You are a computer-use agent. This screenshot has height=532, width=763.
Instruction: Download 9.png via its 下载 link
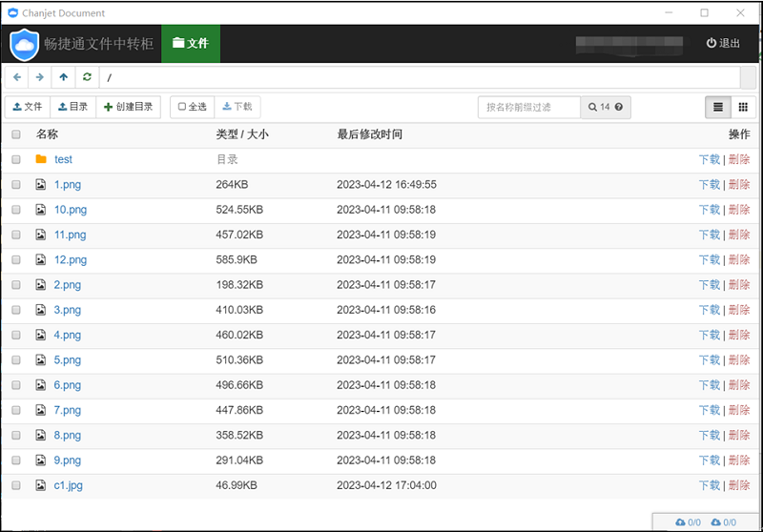(x=709, y=460)
